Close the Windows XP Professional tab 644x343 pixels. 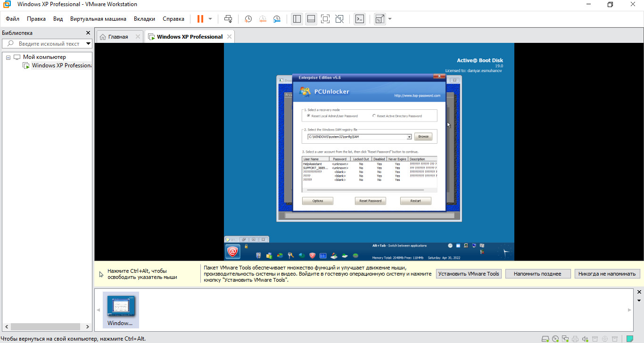pos(229,36)
